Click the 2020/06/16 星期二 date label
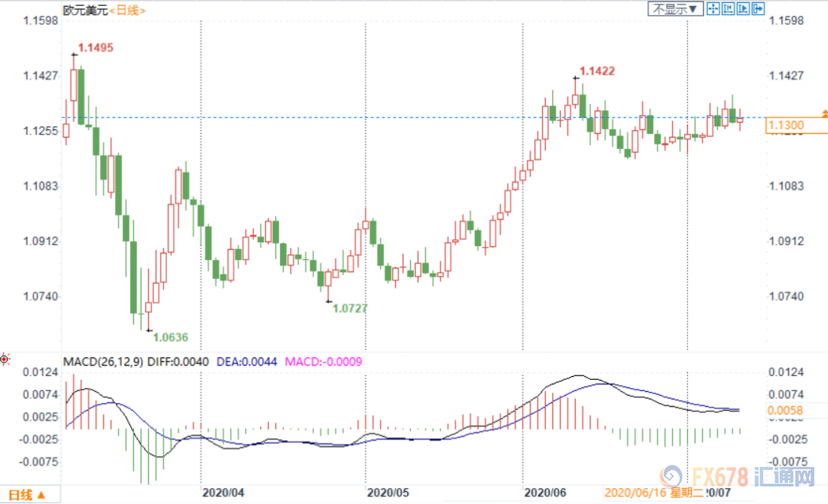This screenshot has width=828, height=504. 653,492
